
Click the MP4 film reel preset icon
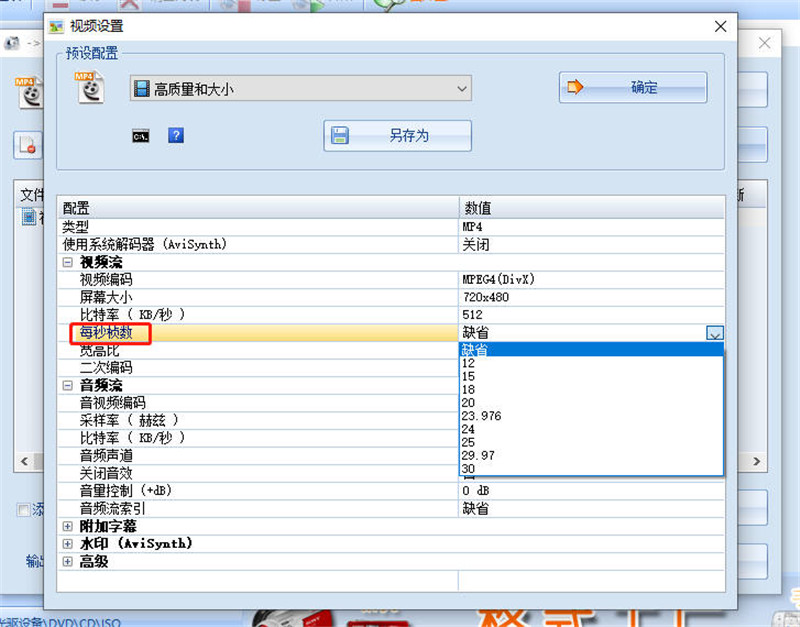click(91, 88)
